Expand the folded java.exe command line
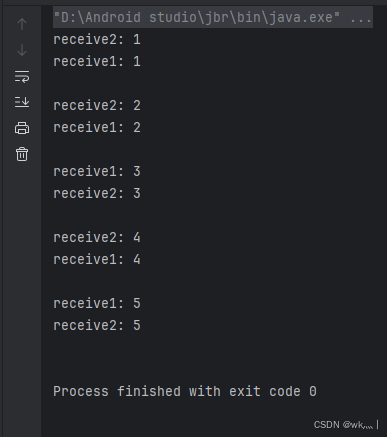Image resolution: width=387 pixels, height=437 pixels. 213,17
